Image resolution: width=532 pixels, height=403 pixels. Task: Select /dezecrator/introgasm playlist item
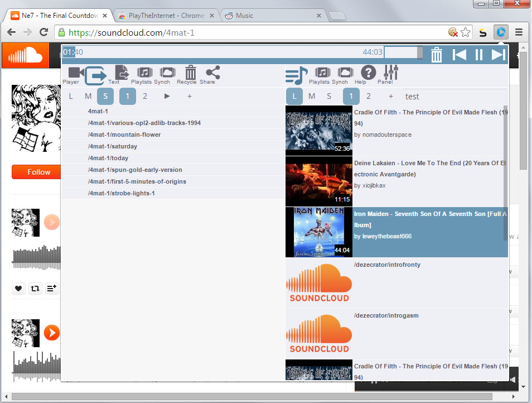396,334
